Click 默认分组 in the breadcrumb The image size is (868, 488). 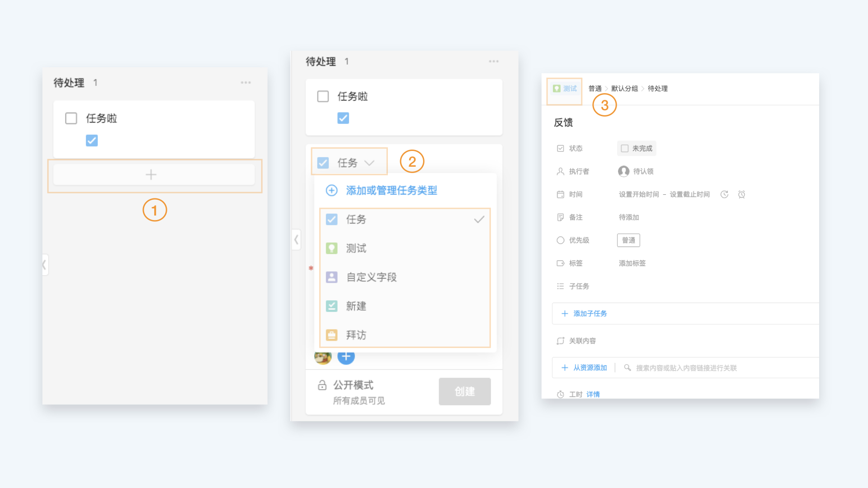click(x=625, y=89)
